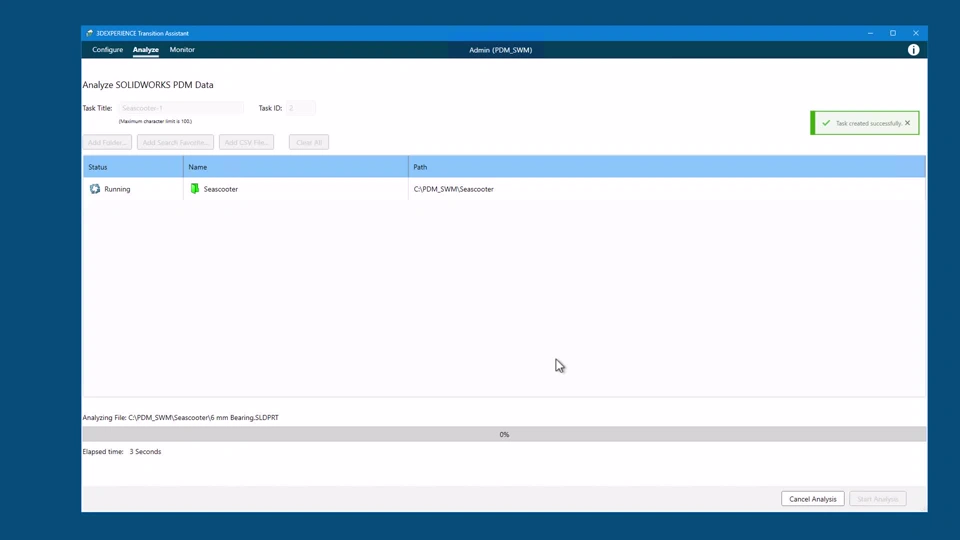The width and height of the screenshot is (960, 540).
Task: Click the analysis progress bar at 0%
Action: click(x=504, y=434)
